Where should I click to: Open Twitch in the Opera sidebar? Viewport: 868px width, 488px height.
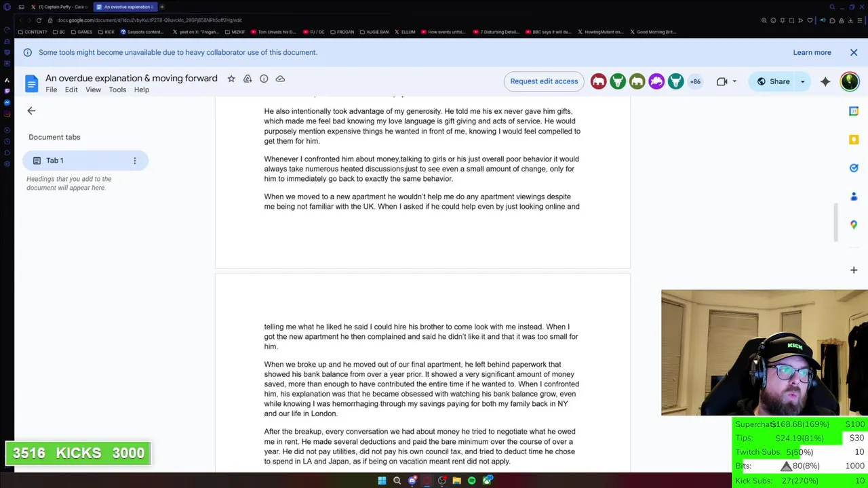[x=7, y=91]
